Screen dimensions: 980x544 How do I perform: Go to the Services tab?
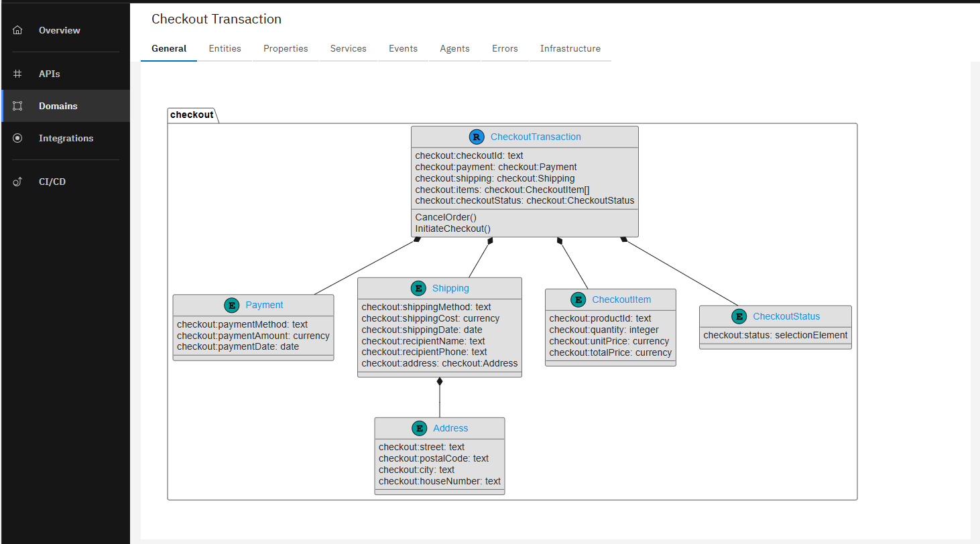[348, 48]
